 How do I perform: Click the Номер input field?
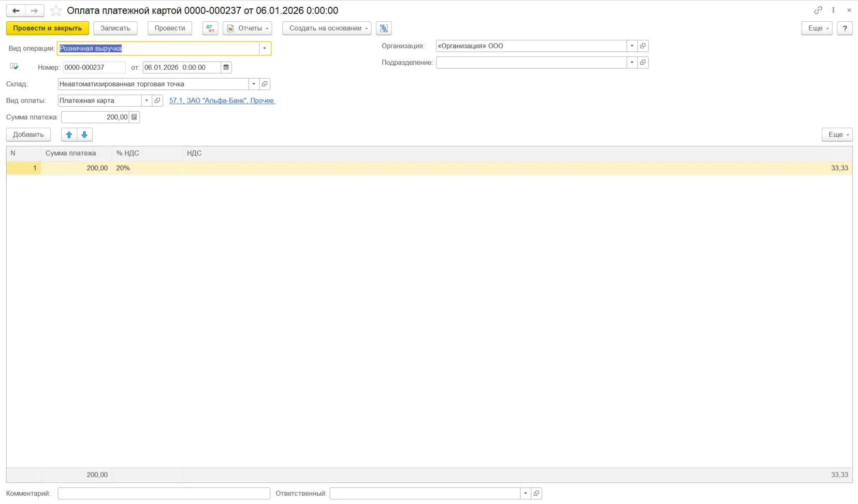coord(94,67)
